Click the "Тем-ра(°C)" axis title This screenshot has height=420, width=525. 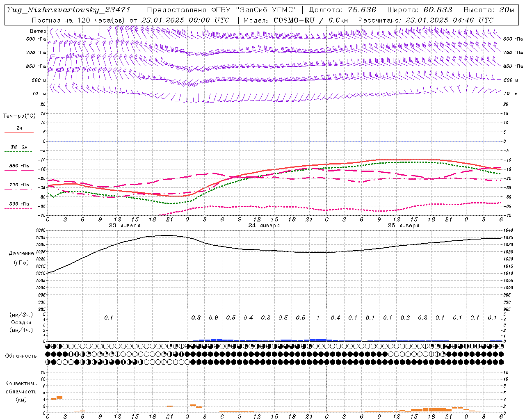[x=19, y=116]
